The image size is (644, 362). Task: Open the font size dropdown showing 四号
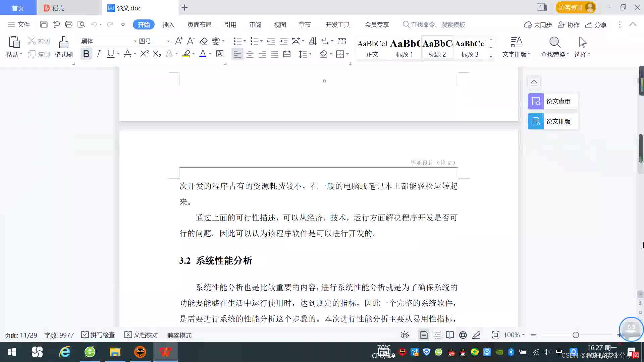pos(168,41)
